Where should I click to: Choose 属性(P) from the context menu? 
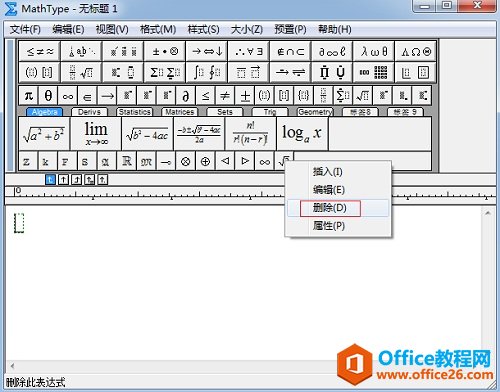(338, 226)
